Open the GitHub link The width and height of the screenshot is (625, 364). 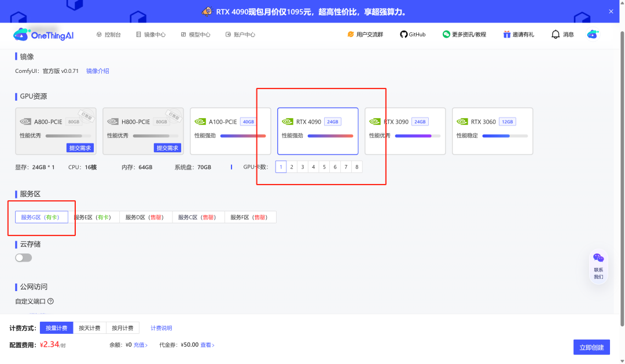413,35
